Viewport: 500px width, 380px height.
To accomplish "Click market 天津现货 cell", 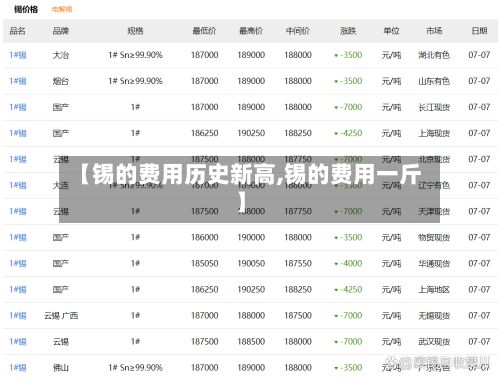I will [434, 211].
